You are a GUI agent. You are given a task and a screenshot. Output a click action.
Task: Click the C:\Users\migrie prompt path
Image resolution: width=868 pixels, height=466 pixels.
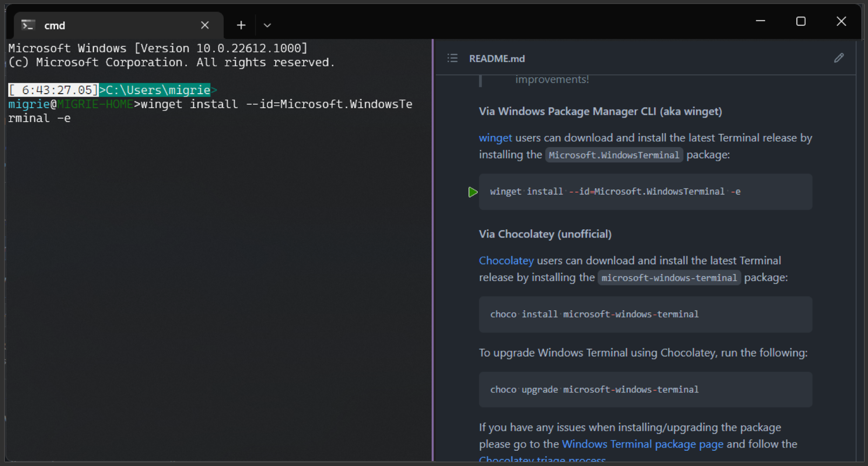point(158,90)
